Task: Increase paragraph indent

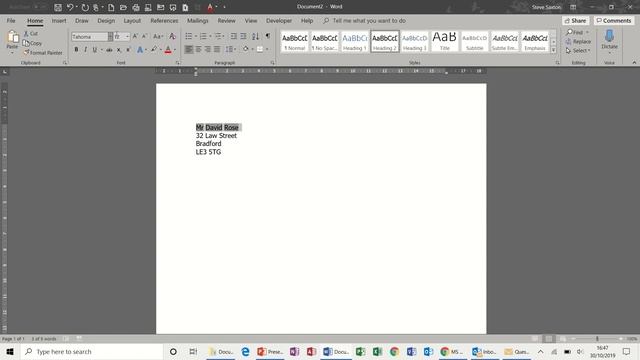Action: pos(243,36)
